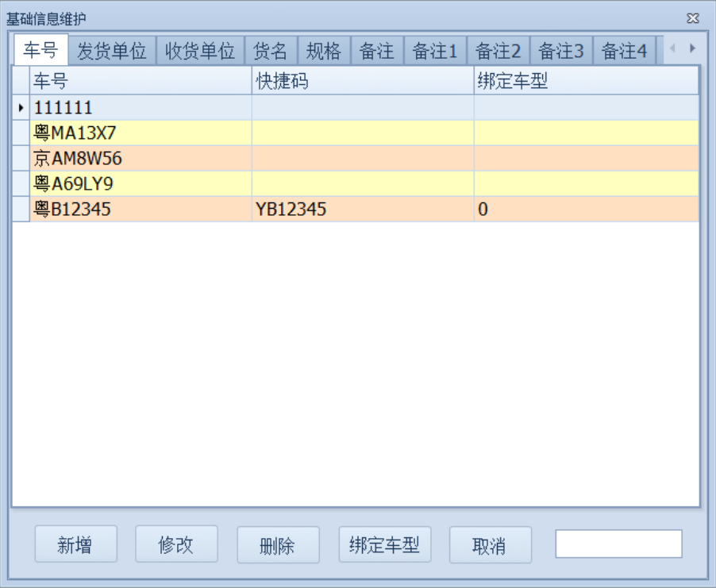Switch to the 车号 tab
The height and width of the screenshot is (588, 716).
point(41,50)
